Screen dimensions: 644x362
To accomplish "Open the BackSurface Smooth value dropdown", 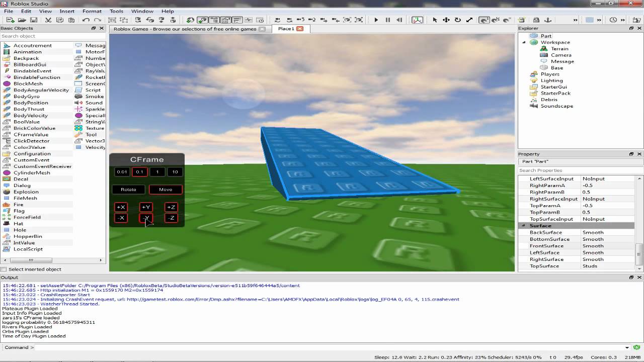I will click(608, 232).
